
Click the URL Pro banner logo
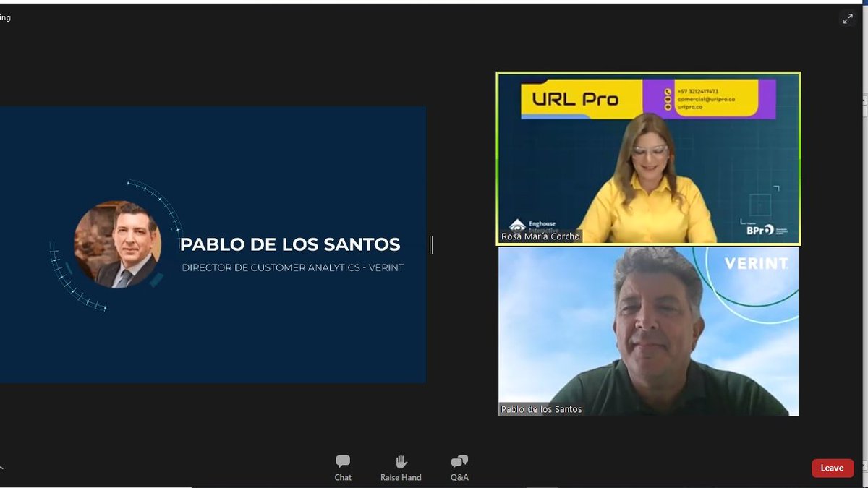click(x=576, y=99)
